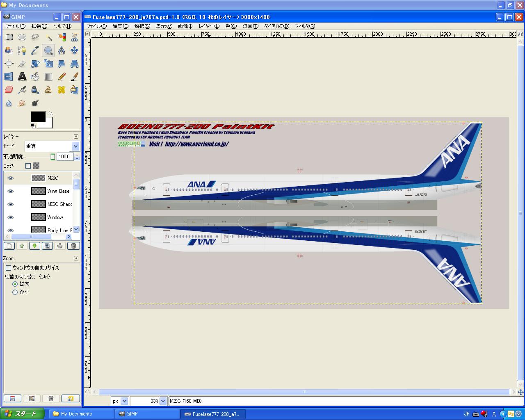Image resolution: width=525 pixels, height=420 pixels.
Task: Open the レイヤー layer menu
Action: pos(209,26)
